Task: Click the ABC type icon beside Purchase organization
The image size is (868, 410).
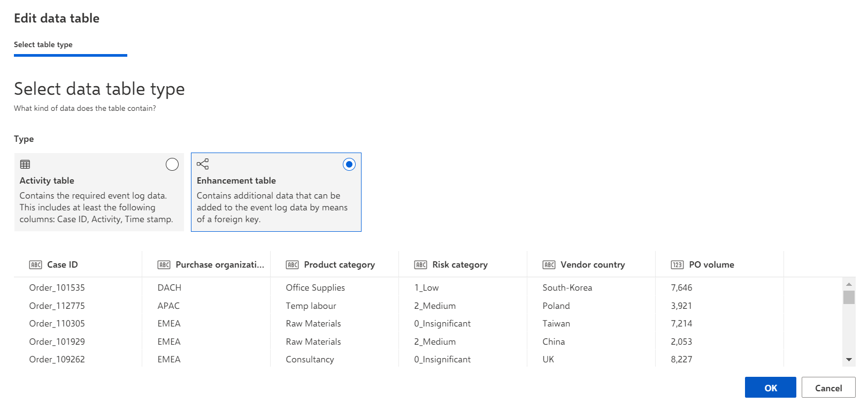Action: [164, 265]
